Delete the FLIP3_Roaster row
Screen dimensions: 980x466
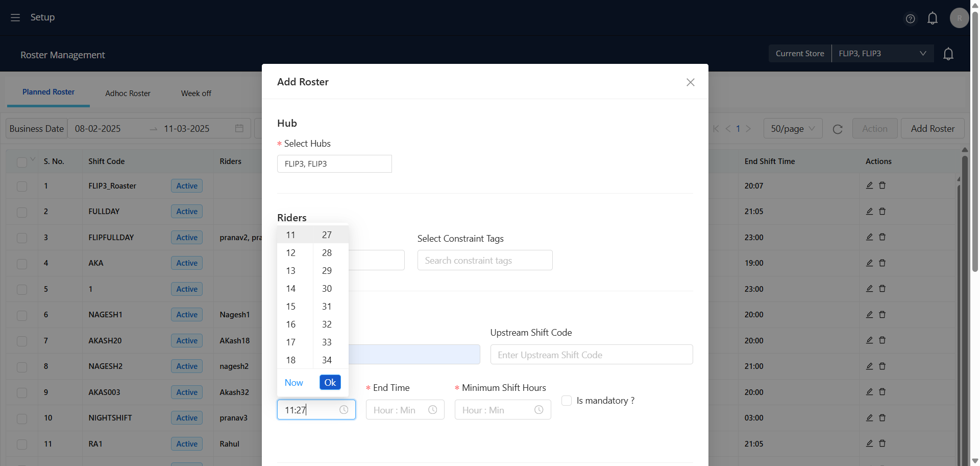click(882, 185)
